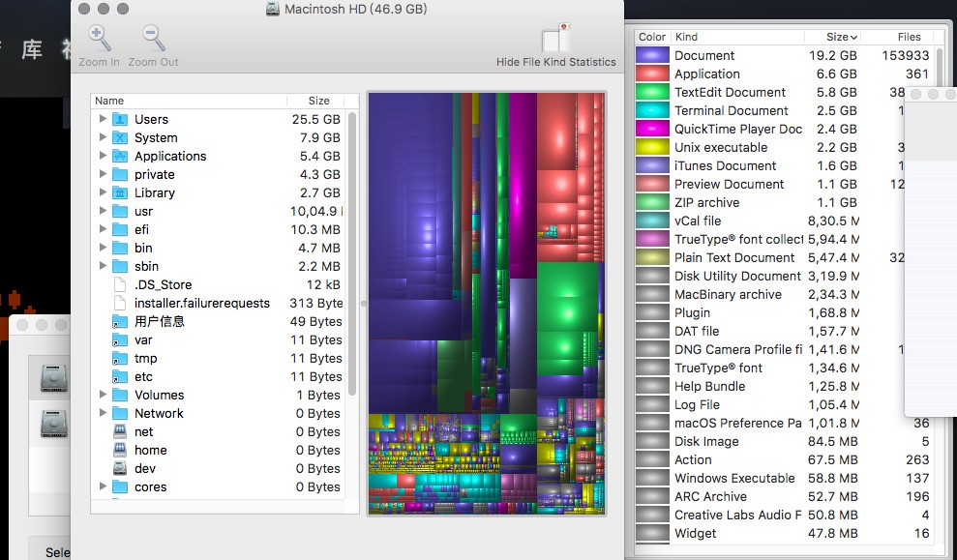Select the Windows Executable row
Viewport: 957px width, 560px height.
coord(785,478)
